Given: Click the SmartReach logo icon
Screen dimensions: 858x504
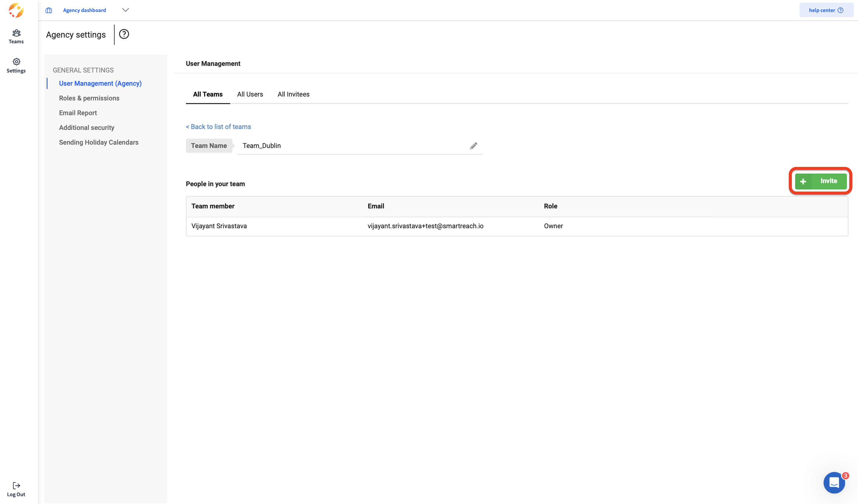Looking at the screenshot, I should (x=16, y=10).
